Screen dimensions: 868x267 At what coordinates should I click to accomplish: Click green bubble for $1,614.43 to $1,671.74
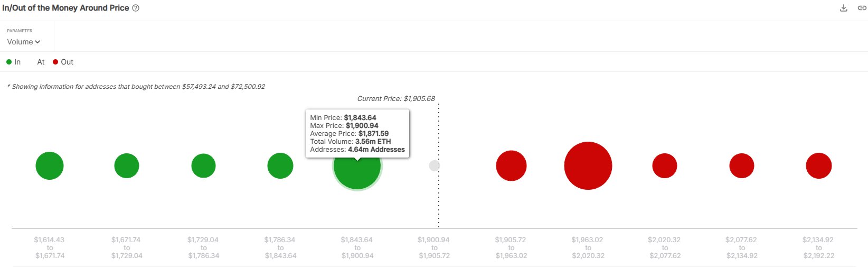50,165
